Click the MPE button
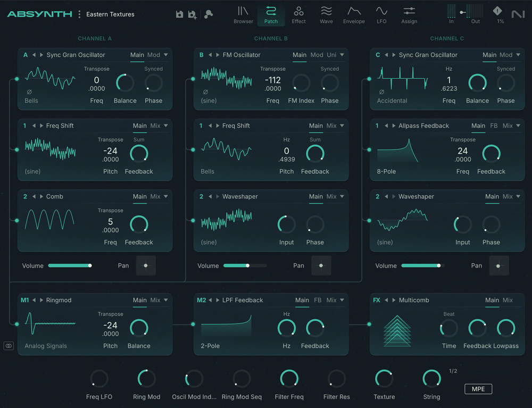This screenshot has height=408, width=532. [x=478, y=389]
